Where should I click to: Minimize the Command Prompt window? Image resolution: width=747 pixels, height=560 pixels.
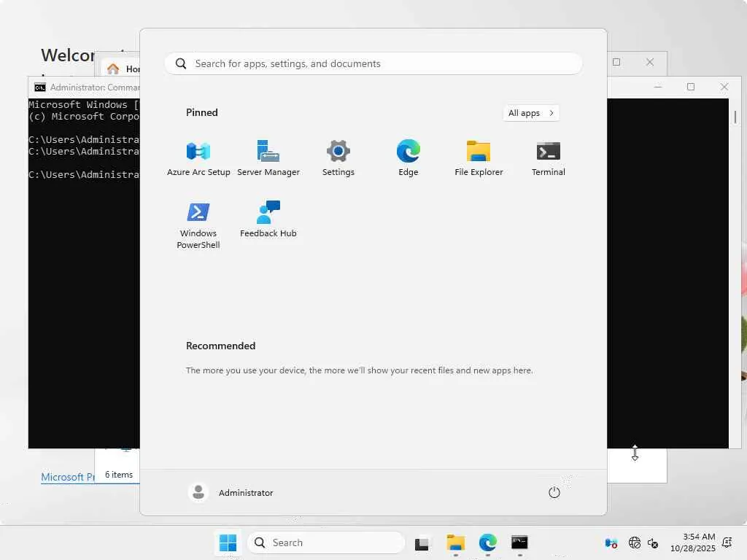click(x=658, y=87)
